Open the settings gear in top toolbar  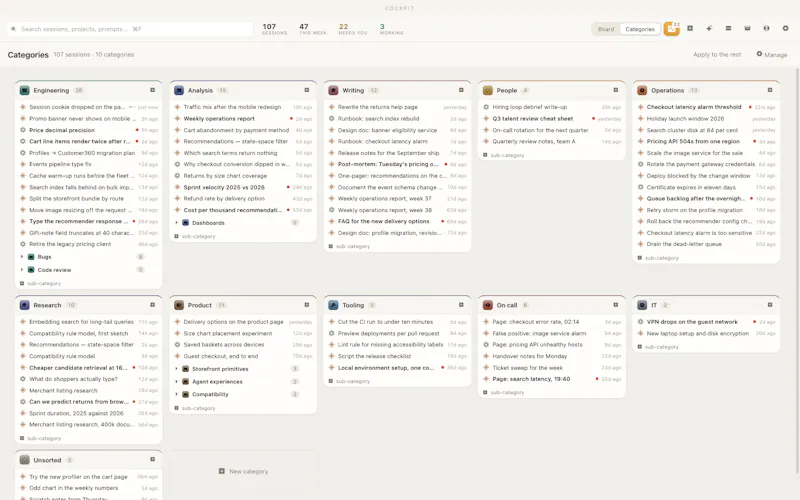[x=786, y=29]
